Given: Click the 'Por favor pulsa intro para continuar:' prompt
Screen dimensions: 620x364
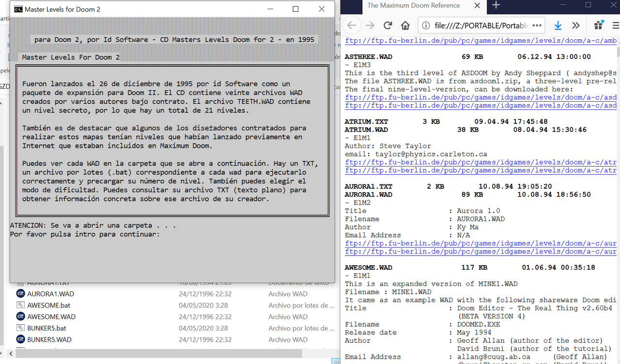Looking at the screenshot, I should 85,234.
